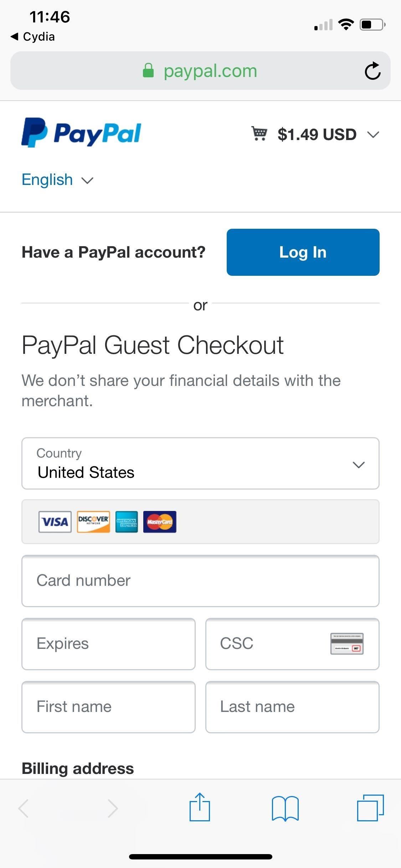Focus the Card number field

200,581
